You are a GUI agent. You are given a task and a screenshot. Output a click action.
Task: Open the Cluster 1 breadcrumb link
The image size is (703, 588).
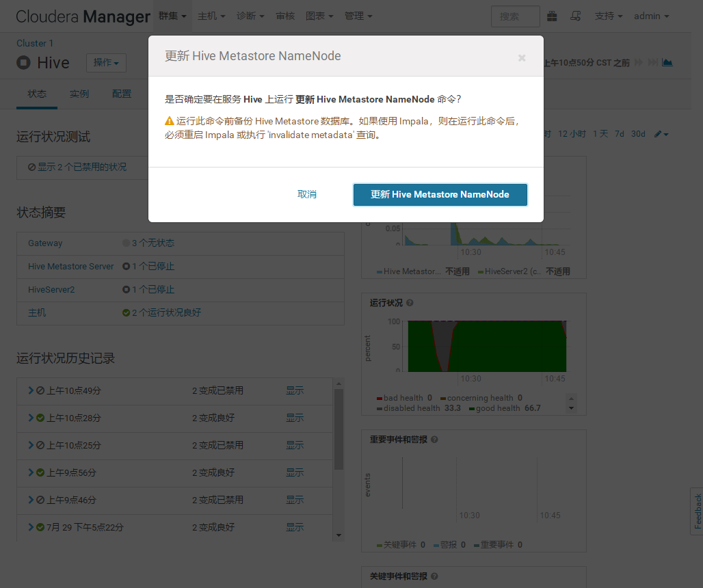pos(34,44)
